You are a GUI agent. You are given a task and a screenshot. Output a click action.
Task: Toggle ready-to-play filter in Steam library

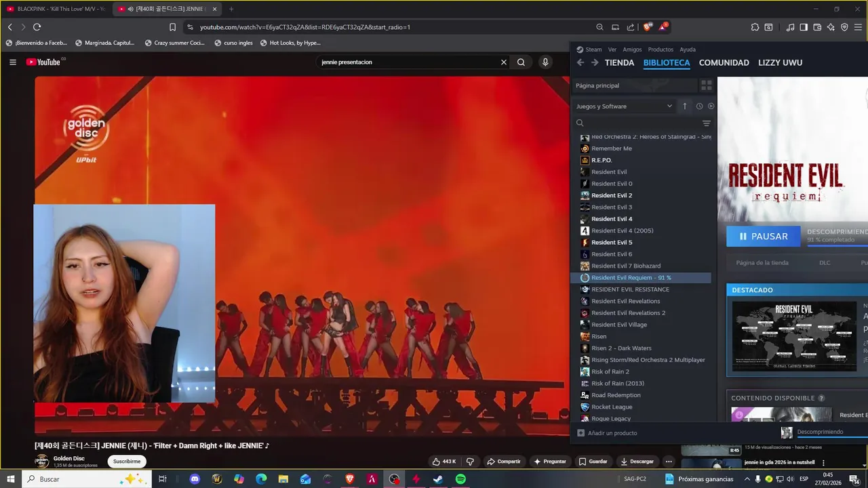tap(711, 106)
